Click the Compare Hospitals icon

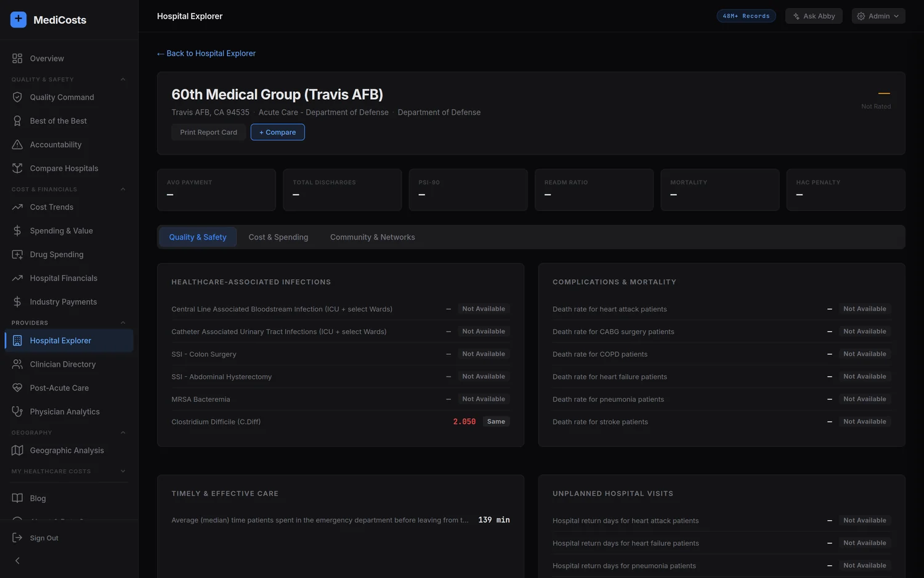point(17,168)
